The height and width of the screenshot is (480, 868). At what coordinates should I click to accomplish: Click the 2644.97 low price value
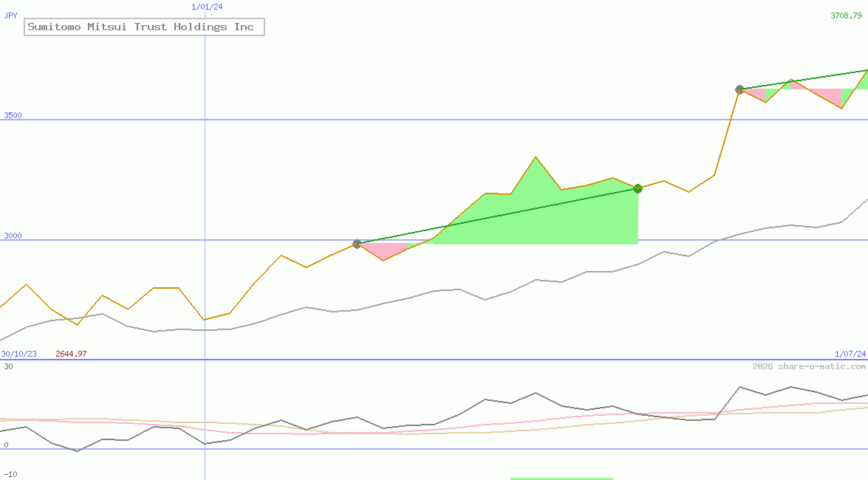click(71, 354)
